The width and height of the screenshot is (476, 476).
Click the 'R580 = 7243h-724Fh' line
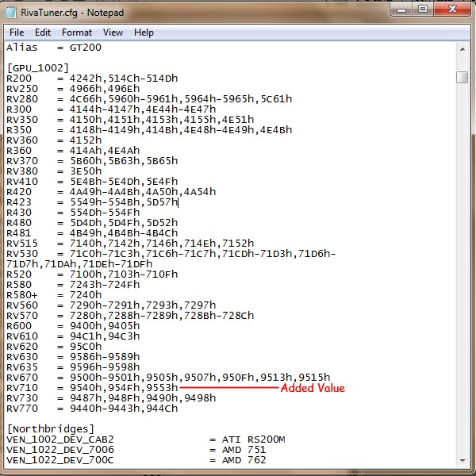point(73,285)
